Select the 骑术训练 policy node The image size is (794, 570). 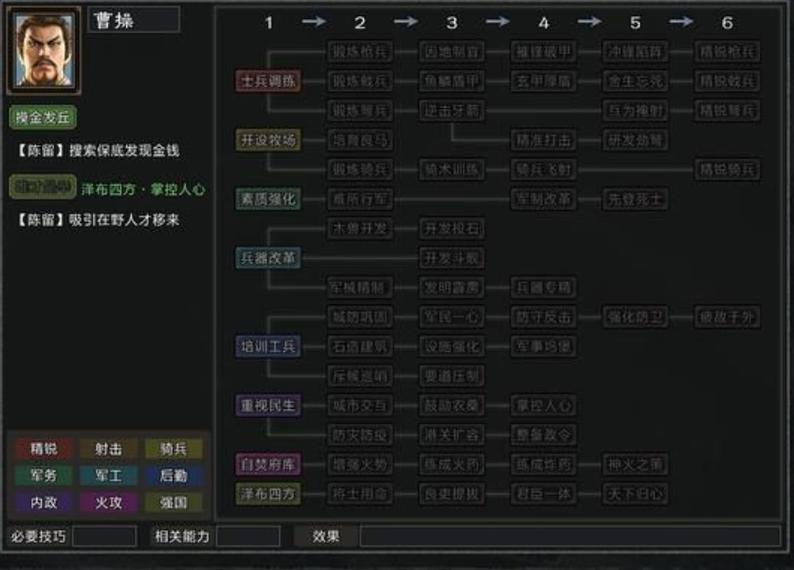coord(452,170)
